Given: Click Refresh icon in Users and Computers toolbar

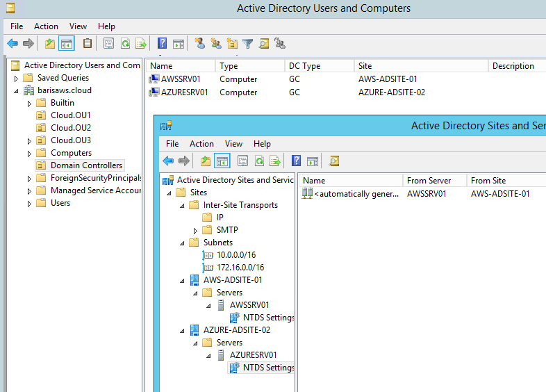Looking at the screenshot, I should (125, 44).
